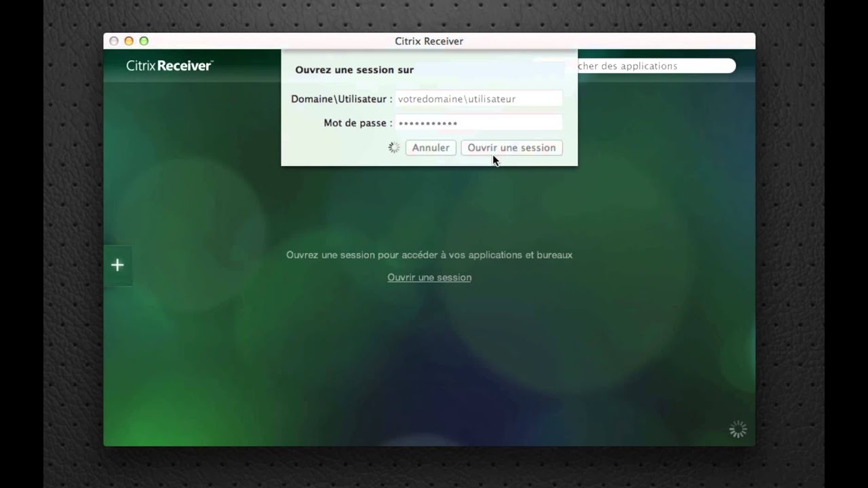868x488 pixels.
Task: Click the plus icon on left edge
Action: click(117, 265)
